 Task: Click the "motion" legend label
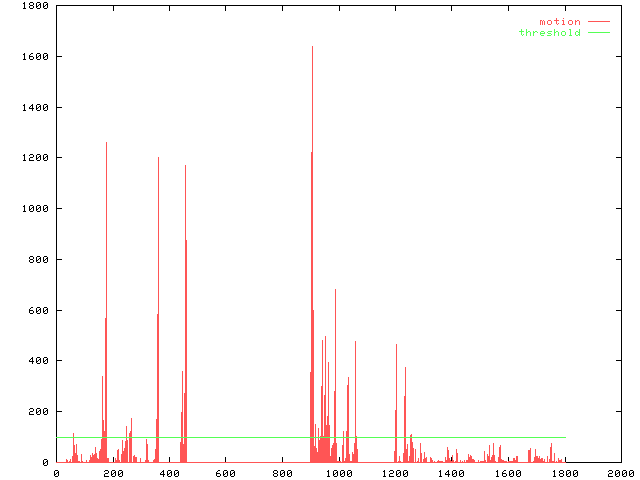point(559,22)
